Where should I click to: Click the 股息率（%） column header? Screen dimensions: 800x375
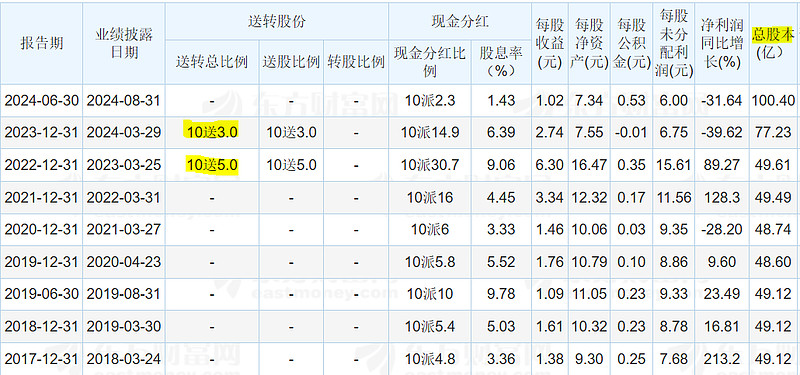pyautogui.click(x=501, y=62)
